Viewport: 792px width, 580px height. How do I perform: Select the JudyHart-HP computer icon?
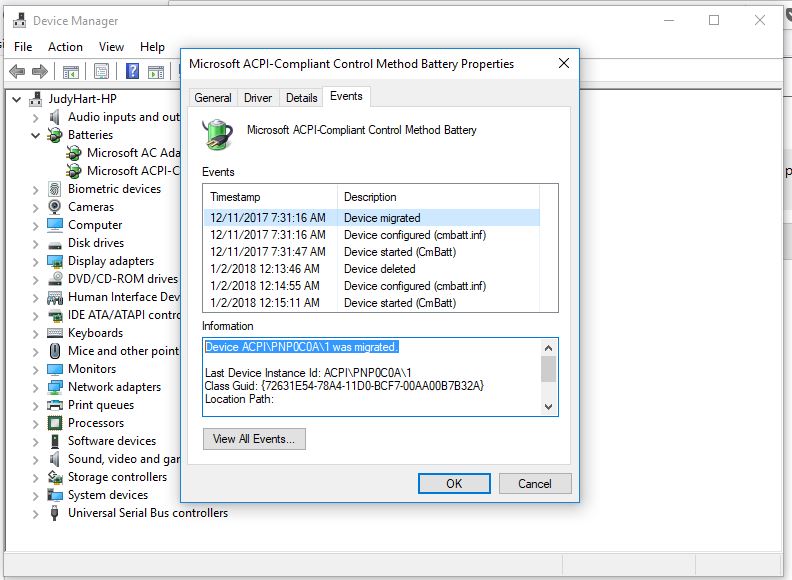click(x=35, y=99)
